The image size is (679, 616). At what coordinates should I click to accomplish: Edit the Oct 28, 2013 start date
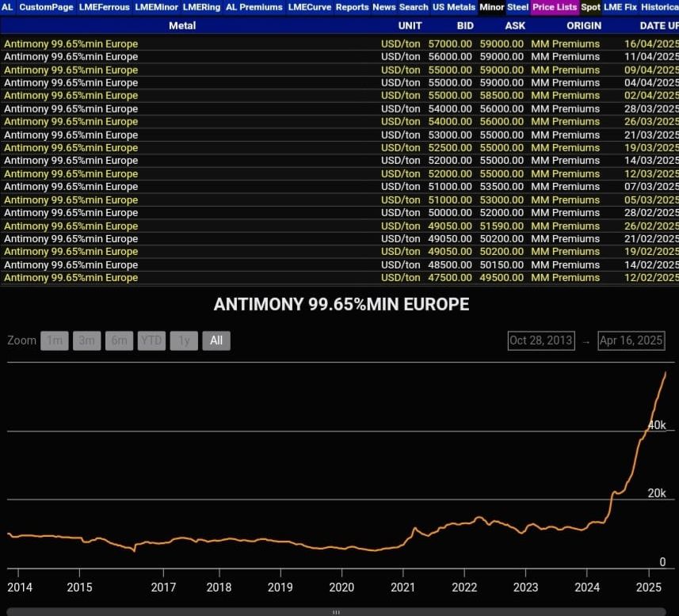(x=541, y=340)
